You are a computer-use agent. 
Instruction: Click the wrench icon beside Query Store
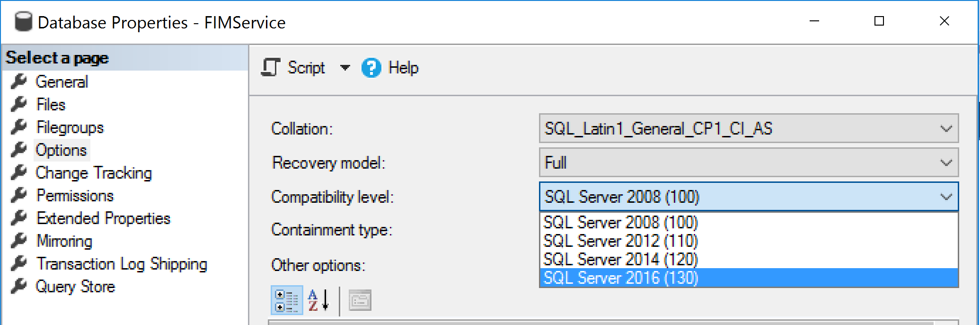tap(19, 287)
